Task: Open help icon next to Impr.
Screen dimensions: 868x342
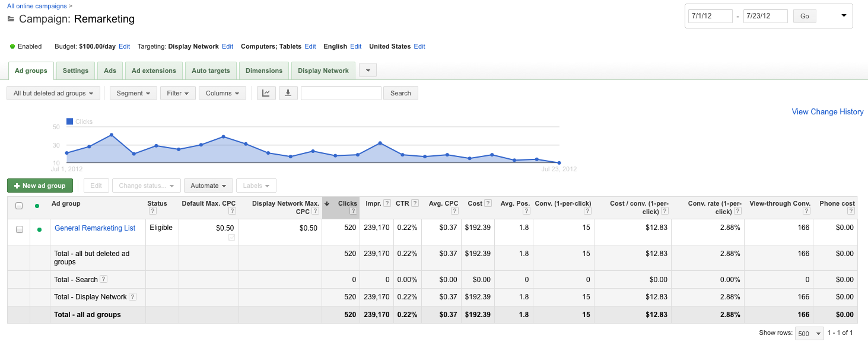Action: click(x=387, y=203)
